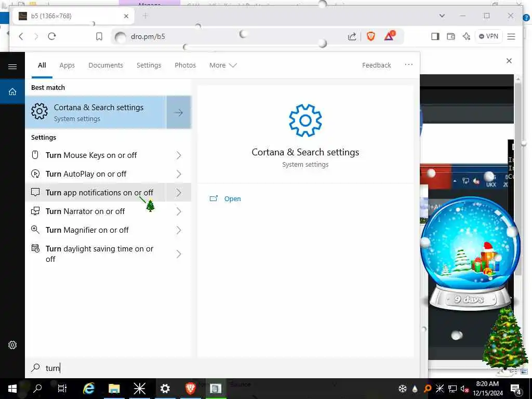Click Windows Start button
Viewport: 532px width, 399px height.
click(x=12, y=389)
